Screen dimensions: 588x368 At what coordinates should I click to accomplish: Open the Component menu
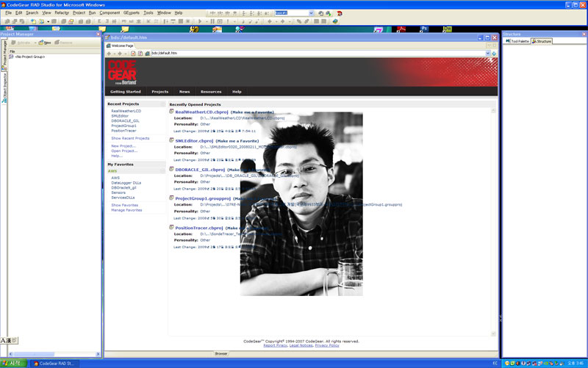point(110,13)
